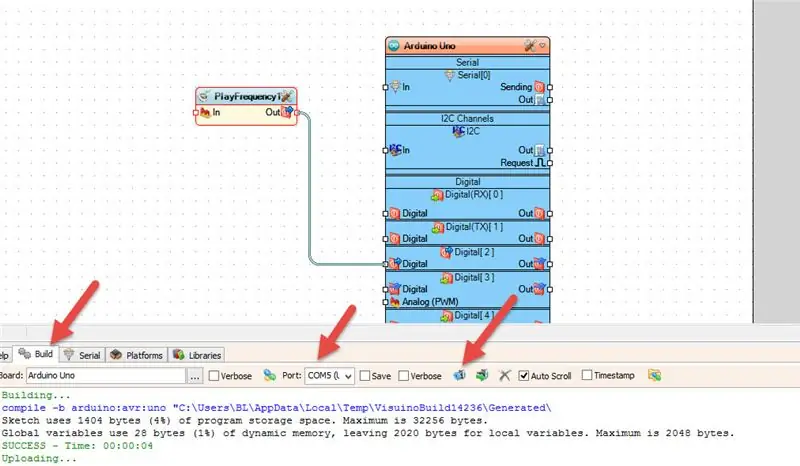Screen dimensions: 800x466
Task: Select the Serial section header
Action: 467,62
